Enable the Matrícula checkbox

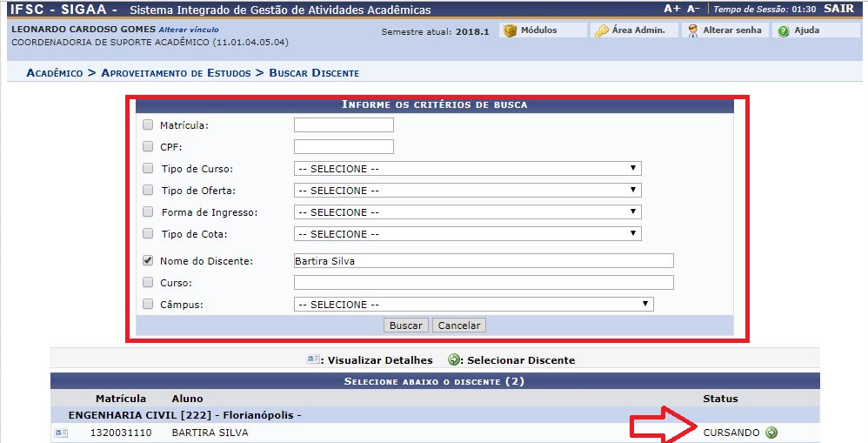tap(148, 125)
